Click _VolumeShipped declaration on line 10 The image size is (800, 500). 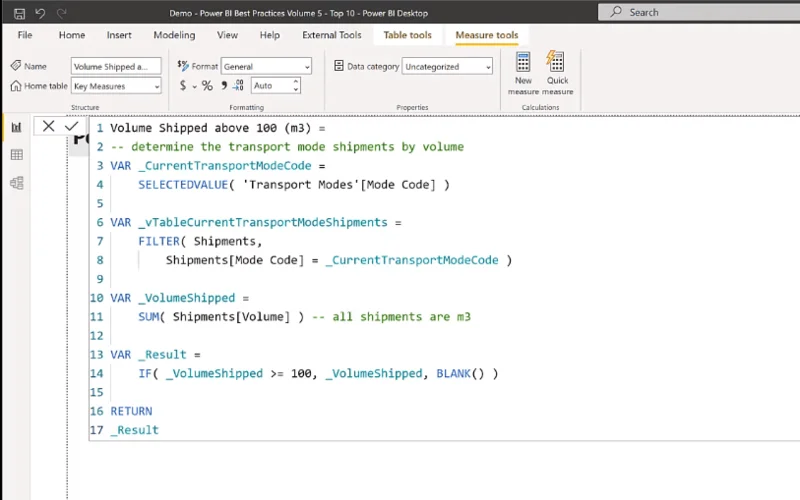187,297
